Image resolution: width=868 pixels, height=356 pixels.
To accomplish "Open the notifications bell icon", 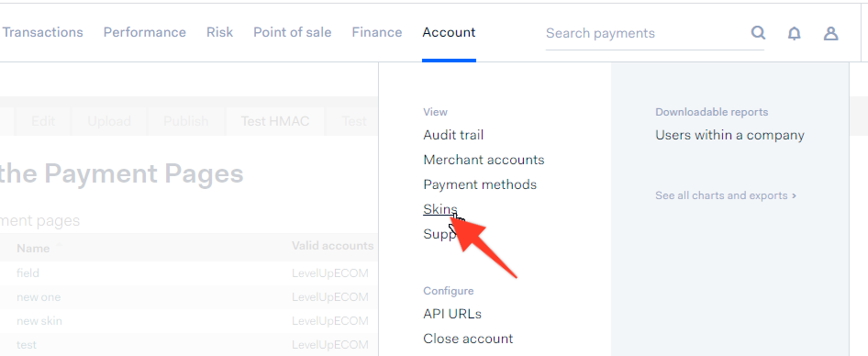I will pos(794,34).
